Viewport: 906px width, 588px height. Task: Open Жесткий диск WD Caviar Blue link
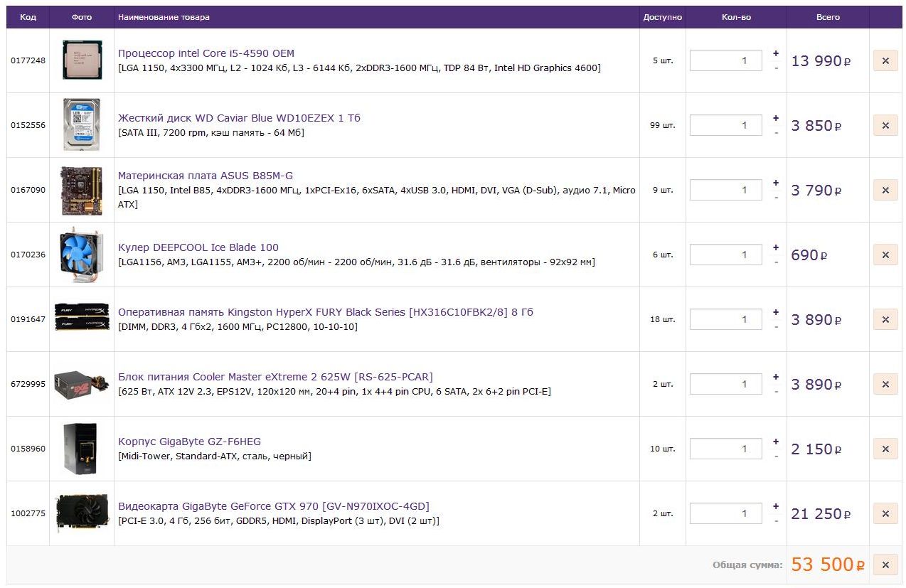[x=239, y=118]
